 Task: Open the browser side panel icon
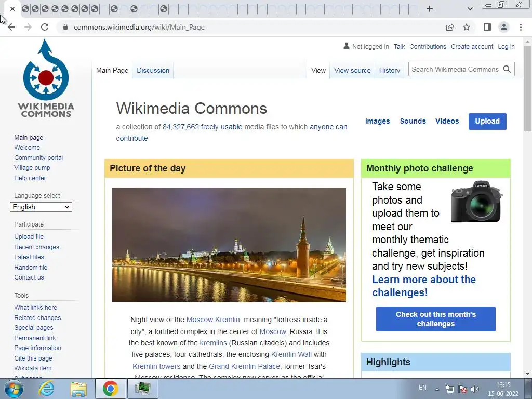point(487,27)
